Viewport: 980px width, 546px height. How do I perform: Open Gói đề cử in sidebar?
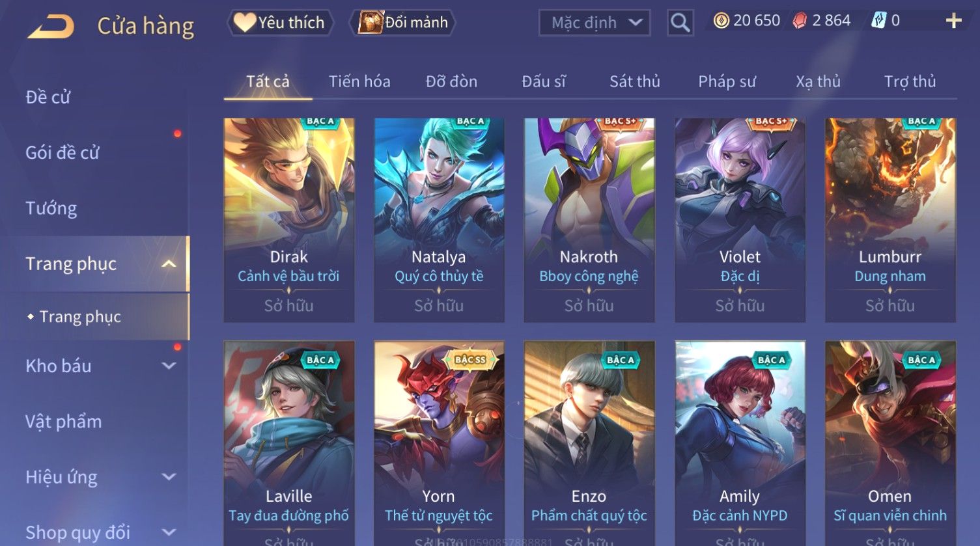[63, 152]
